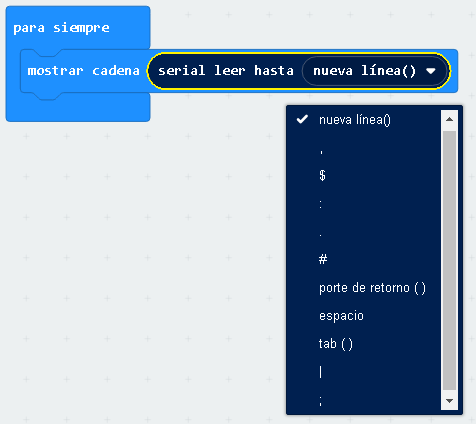This screenshot has width=476, height=424.
Task: Select the para siempre block
Action: 61,28
